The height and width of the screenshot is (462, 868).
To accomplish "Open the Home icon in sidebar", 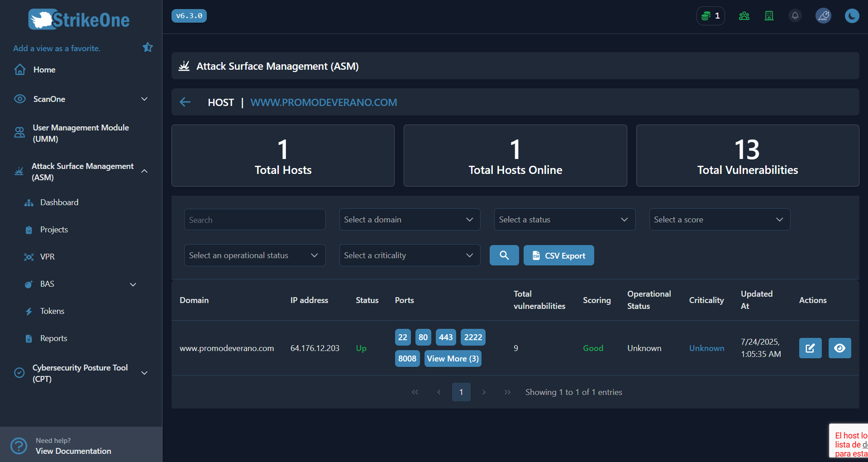I will [x=20, y=70].
